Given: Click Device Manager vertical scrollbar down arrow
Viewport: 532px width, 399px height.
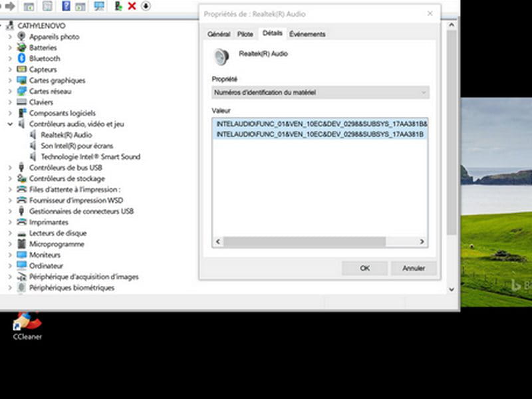Looking at the screenshot, I should pyautogui.click(x=452, y=289).
